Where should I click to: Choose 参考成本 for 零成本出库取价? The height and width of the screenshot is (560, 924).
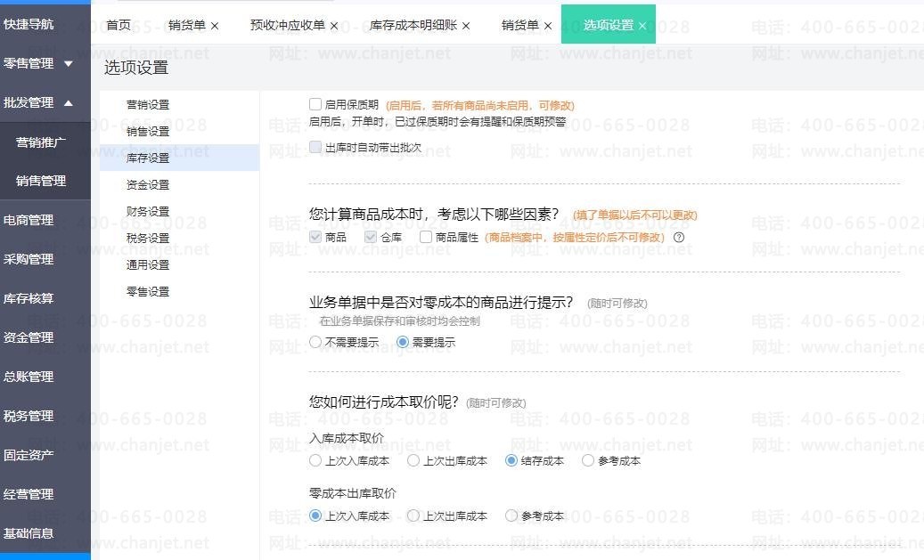pyautogui.click(x=511, y=515)
